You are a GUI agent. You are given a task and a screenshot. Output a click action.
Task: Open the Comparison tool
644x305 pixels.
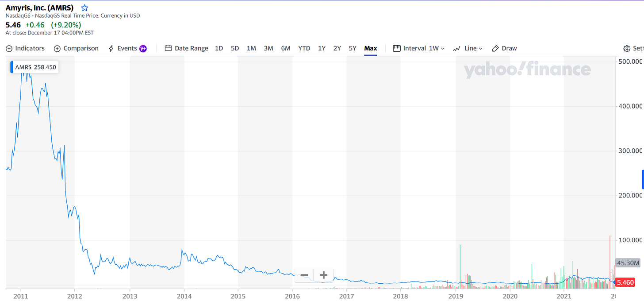(x=76, y=48)
